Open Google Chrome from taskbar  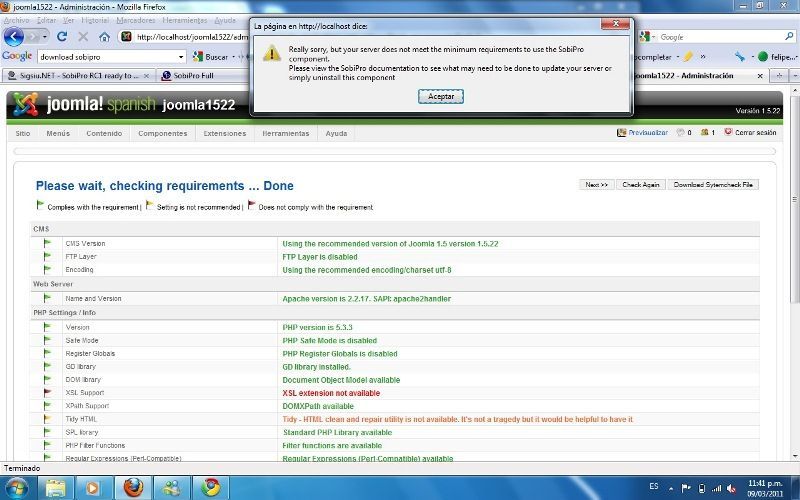(x=210, y=488)
